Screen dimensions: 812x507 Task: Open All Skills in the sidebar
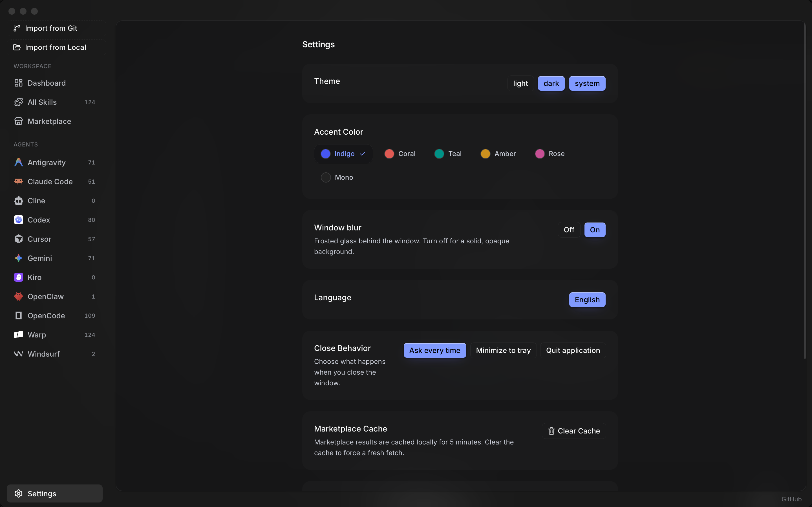pyautogui.click(x=42, y=102)
